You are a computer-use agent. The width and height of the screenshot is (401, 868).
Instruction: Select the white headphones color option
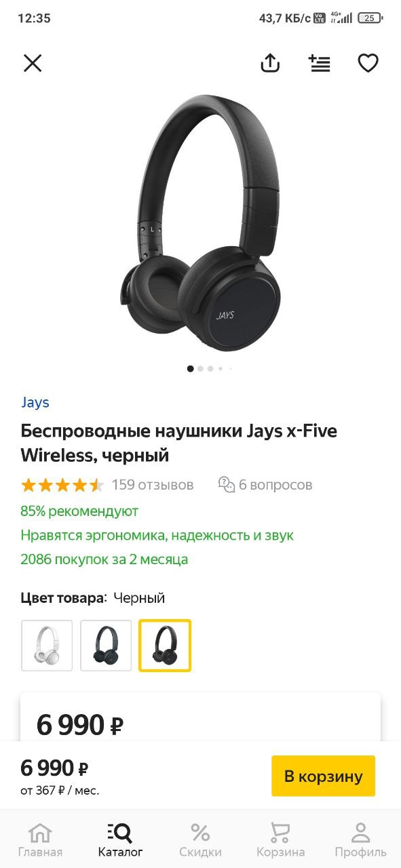click(x=47, y=646)
